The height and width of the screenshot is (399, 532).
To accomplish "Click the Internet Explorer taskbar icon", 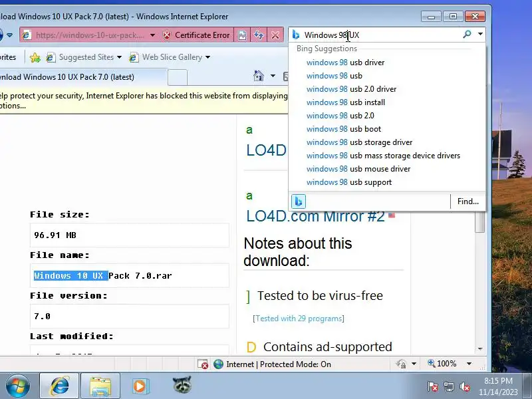I will coord(59,386).
